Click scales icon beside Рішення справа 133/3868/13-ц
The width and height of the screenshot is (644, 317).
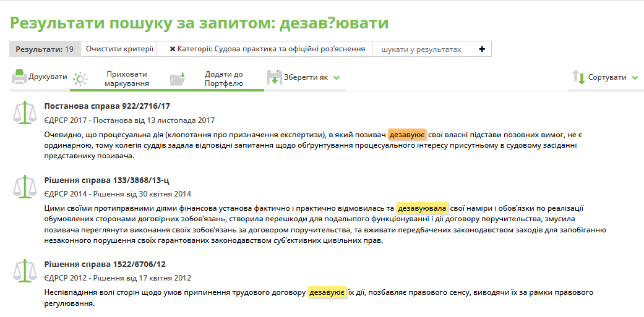(x=24, y=185)
